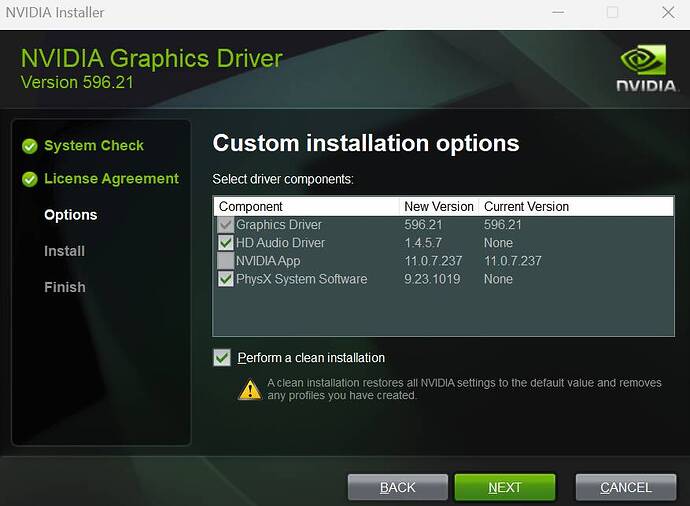Select the HD Audio Driver row label

point(280,243)
